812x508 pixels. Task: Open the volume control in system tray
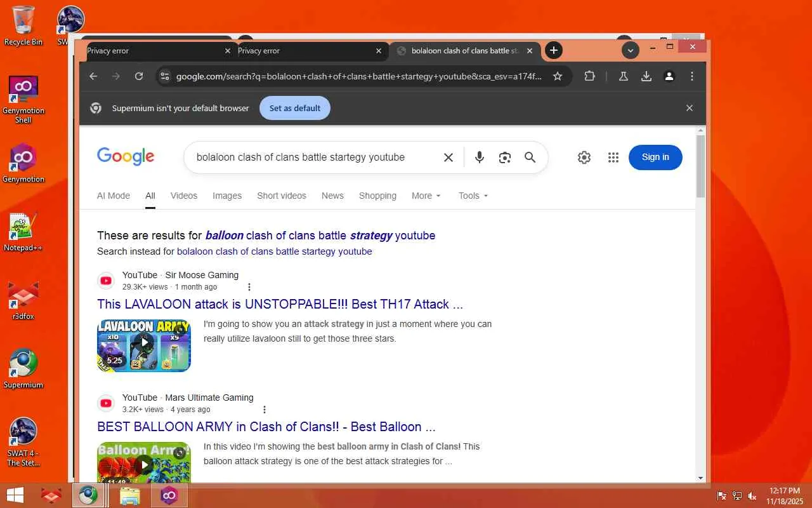[x=752, y=496]
